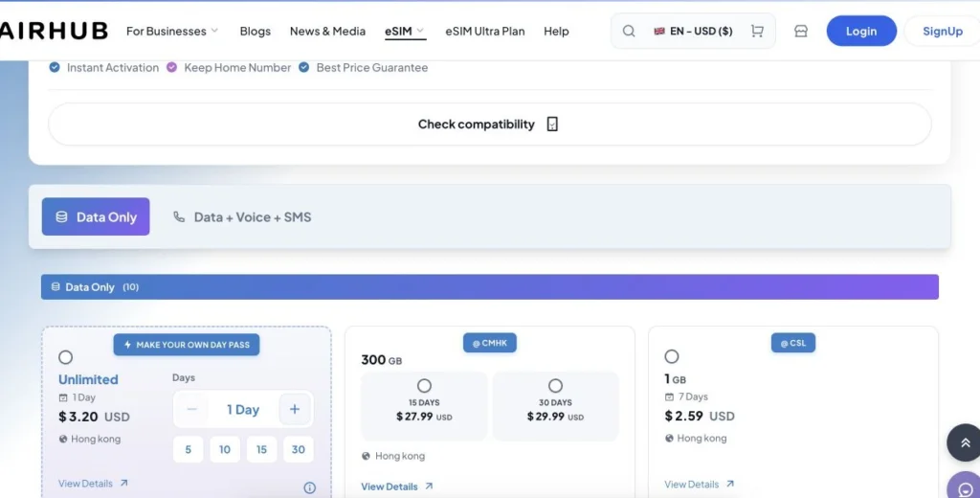The image size is (980, 498).
Task: Click the Instant Activation text
Action: pyautogui.click(x=113, y=68)
